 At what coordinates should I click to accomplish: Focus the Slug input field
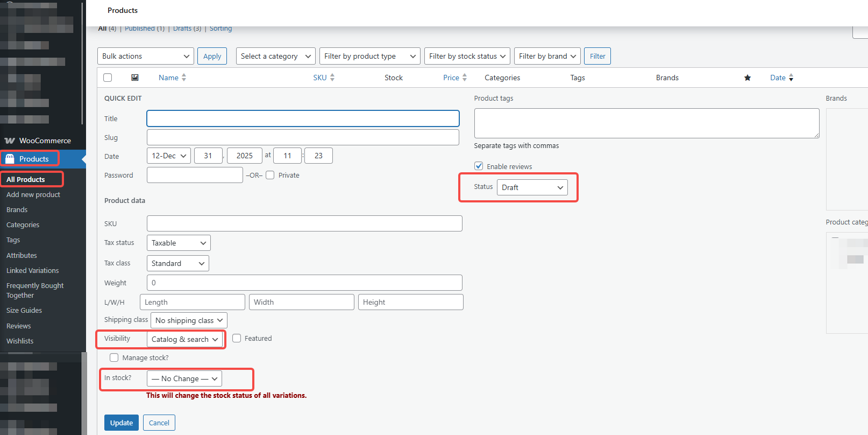(303, 137)
